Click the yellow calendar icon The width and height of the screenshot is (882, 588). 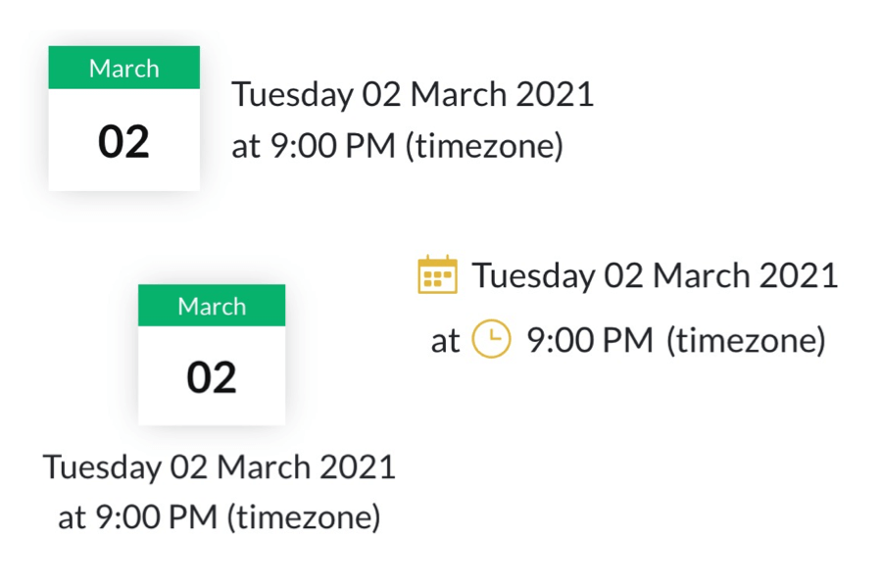pyautogui.click(x=438, y=274)
